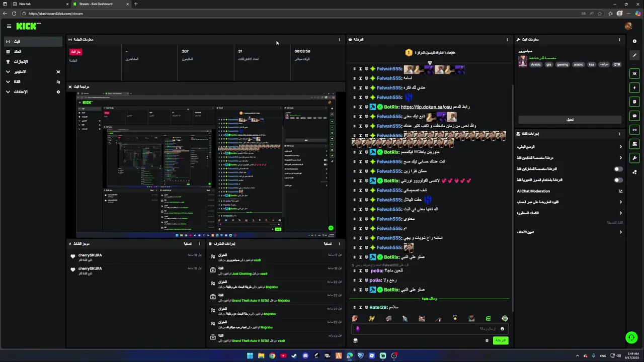Open chat panel three-dot options
This screenshot has width=644, height=362.
coord(507,40)
